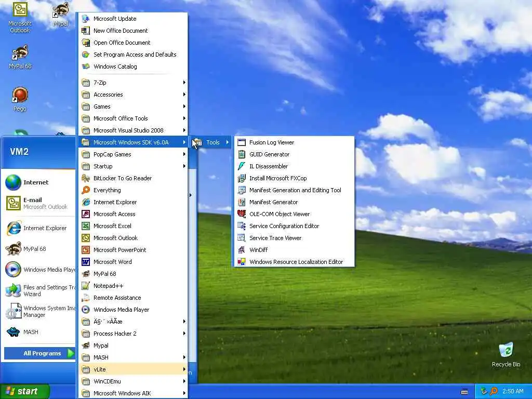Click Install Microsoft FXCop icon
532x399 pixels.
click(x=242, y=178)
